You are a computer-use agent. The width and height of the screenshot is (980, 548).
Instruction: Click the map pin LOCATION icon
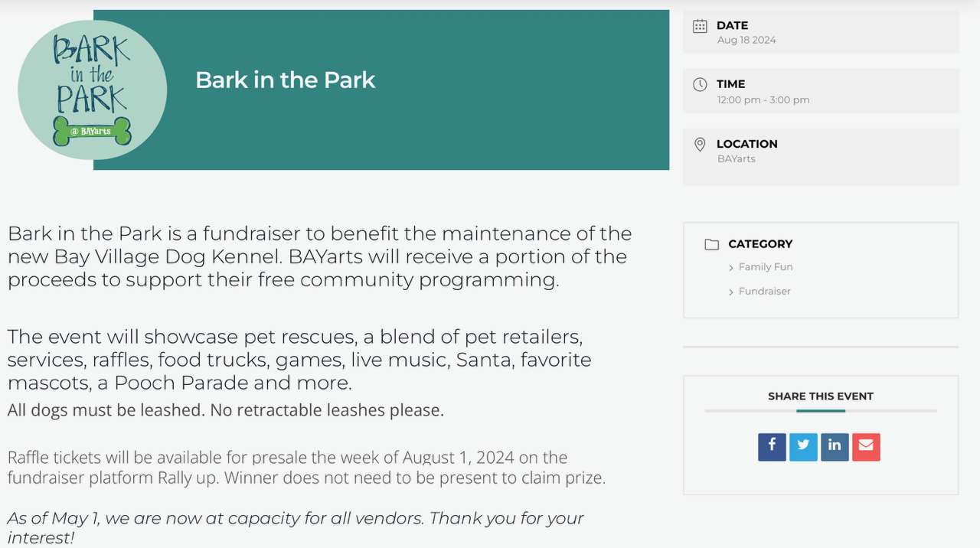pyautogui.click(x=700, y=144)
